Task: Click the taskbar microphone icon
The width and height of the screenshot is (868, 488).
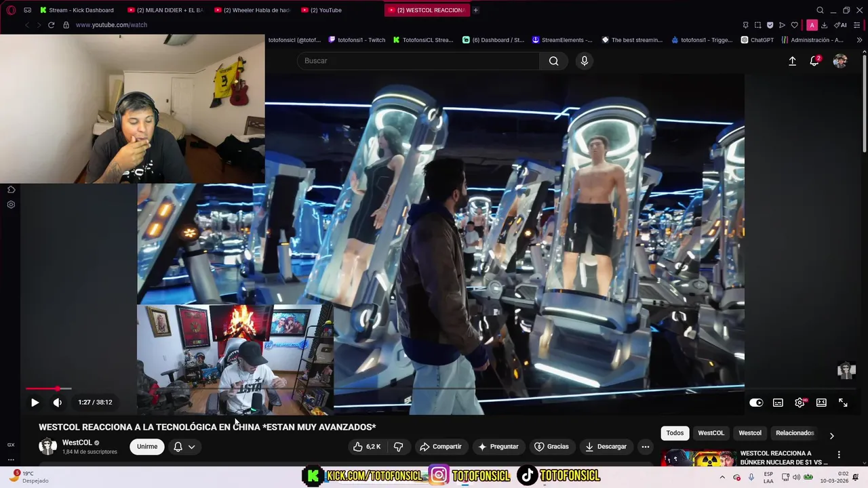Action: pos(751,477)
